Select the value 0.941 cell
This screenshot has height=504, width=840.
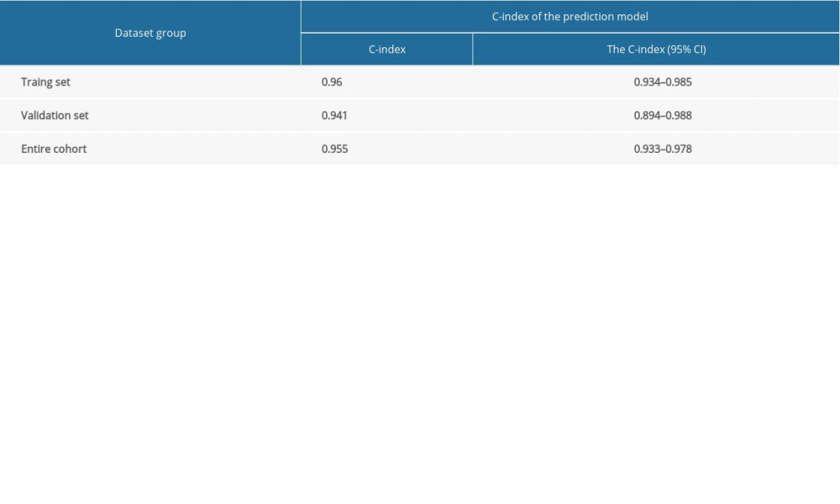(x=333, y=115)
